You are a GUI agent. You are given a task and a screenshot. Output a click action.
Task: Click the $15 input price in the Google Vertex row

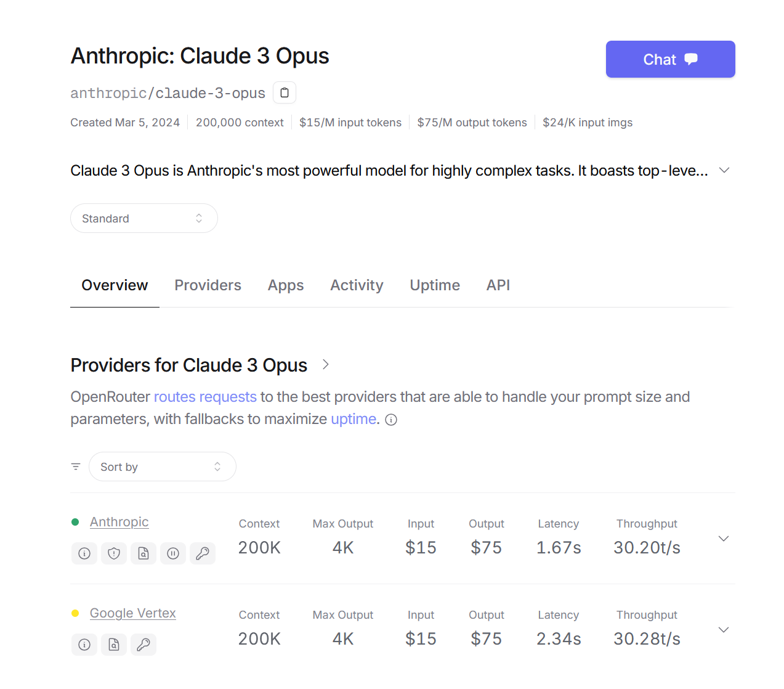[421, 638]
